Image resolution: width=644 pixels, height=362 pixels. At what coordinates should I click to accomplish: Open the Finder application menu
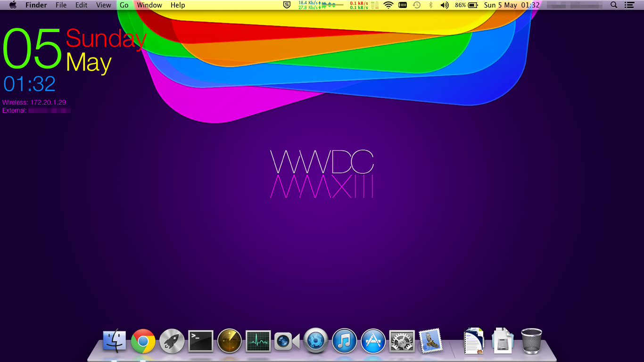coord(36,5)
